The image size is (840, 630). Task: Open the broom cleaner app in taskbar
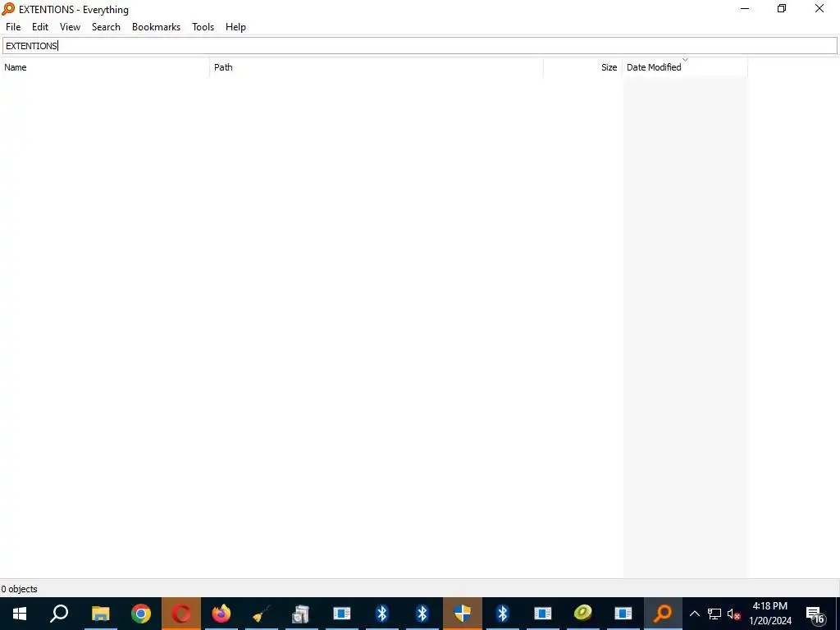[262, 614]
